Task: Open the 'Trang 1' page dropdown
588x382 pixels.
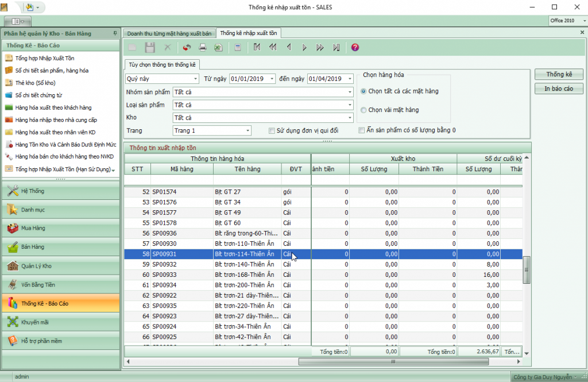Action: 247,131
